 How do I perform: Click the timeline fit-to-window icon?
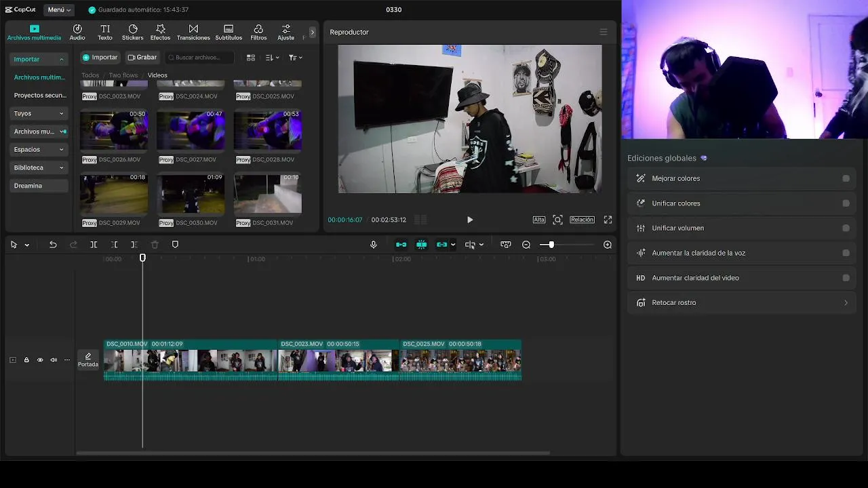point(505,245)
